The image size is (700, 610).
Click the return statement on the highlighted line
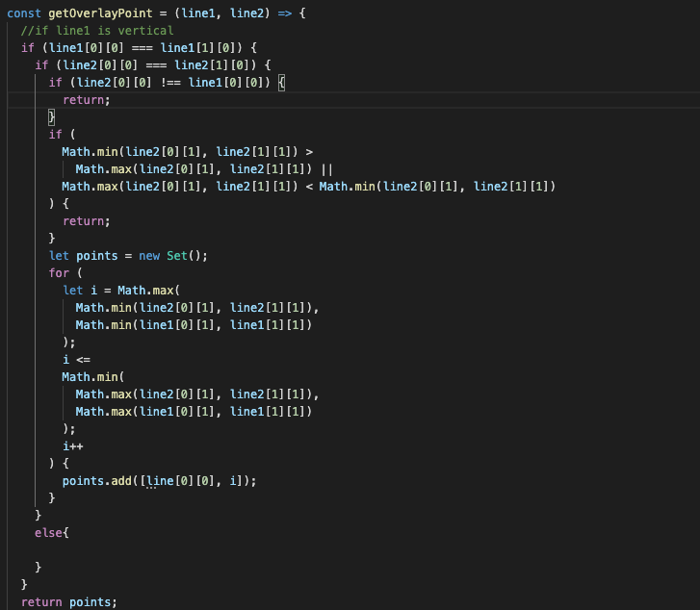[86, 100]
